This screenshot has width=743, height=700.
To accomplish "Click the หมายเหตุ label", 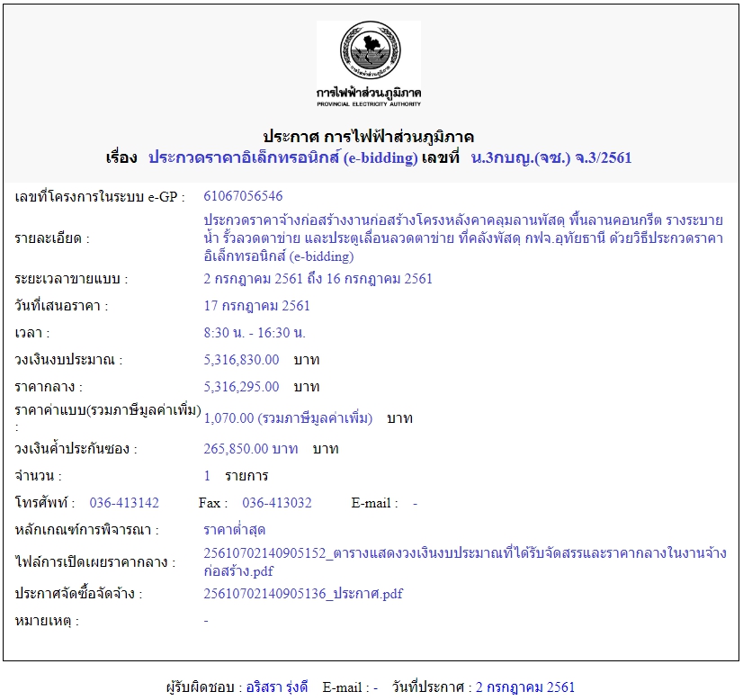I will pyautogui.click(x=47, y=621).
